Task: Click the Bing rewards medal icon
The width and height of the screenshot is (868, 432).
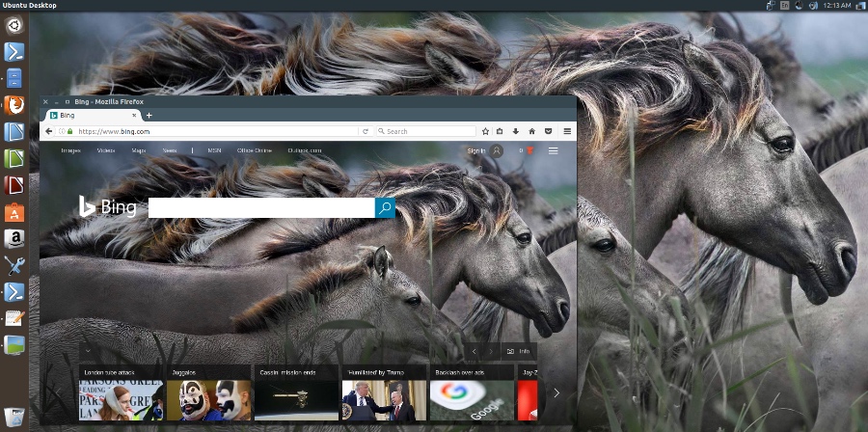Action: click(529, 151)
